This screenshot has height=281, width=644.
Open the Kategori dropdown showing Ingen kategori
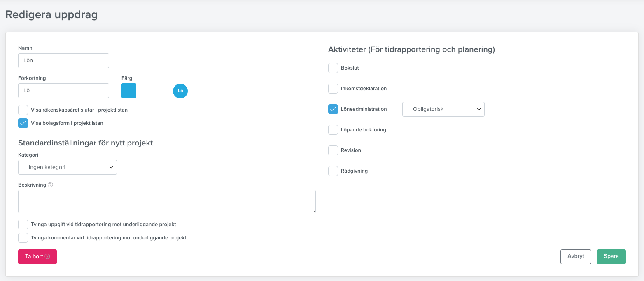pos(68,167)
